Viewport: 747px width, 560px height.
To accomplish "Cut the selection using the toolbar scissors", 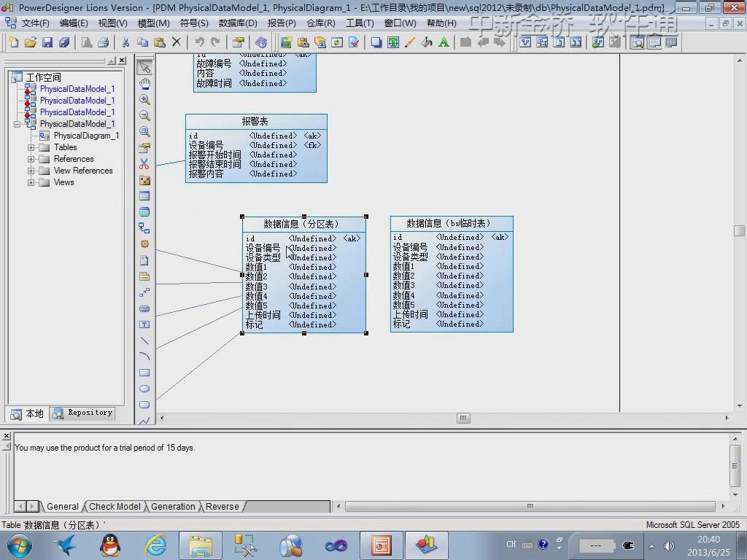I will pos(125,42).
